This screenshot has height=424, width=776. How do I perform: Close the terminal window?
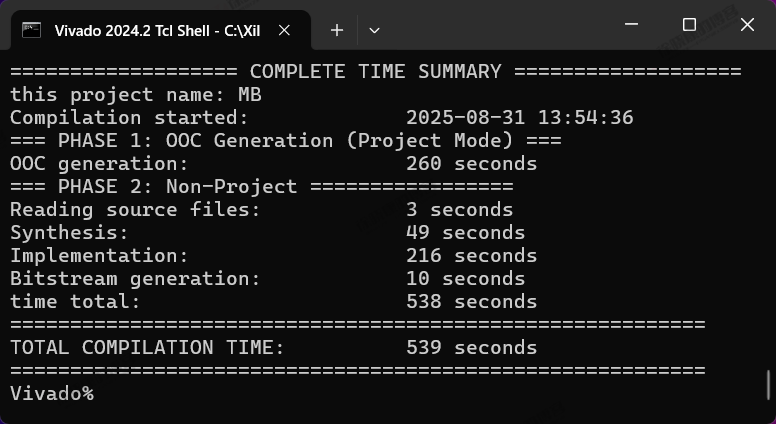[x=747, y=24]
